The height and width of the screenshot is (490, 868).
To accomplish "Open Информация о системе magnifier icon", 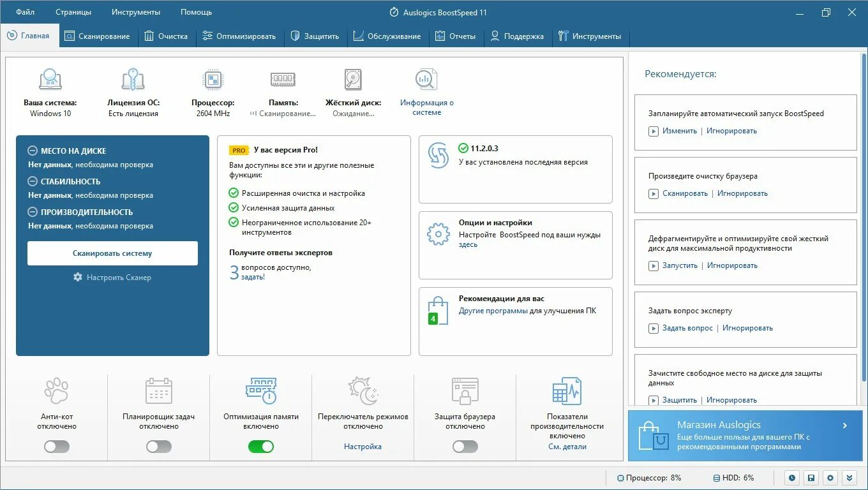I will point(426,79).
